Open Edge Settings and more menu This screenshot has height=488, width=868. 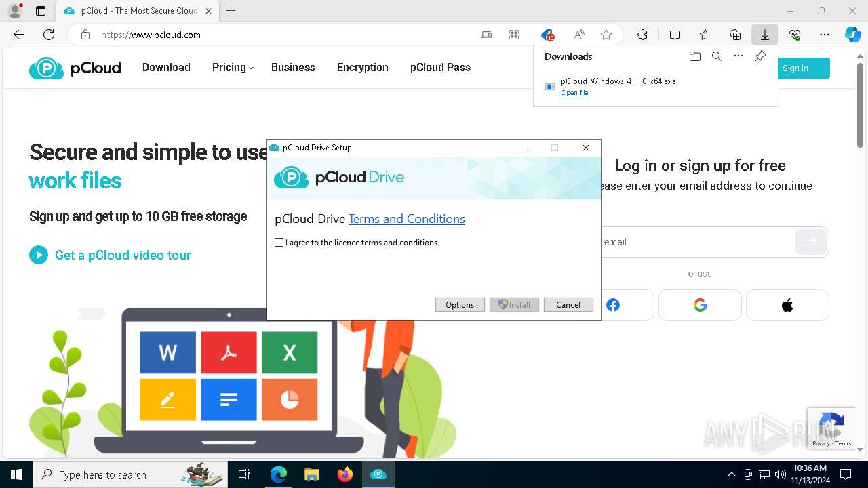[x=825, y=35]
